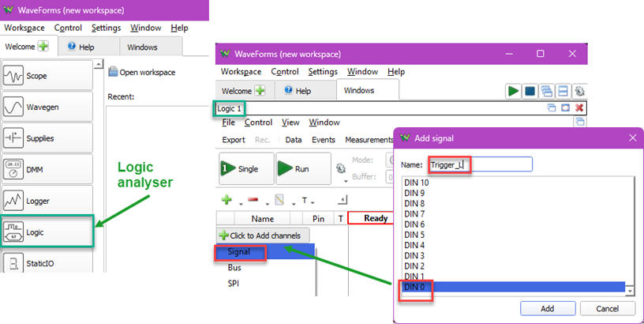Click the red minus remove-channel icon
Screen dimensions: 644x324
253,200
